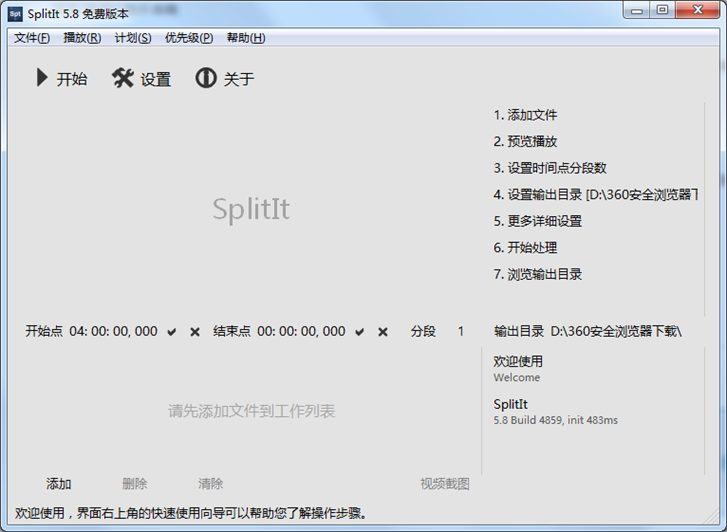Click the 设置 toolbar label
This screenshot has height=532, width=727.
pyautogui.click(x=156, y=79)
